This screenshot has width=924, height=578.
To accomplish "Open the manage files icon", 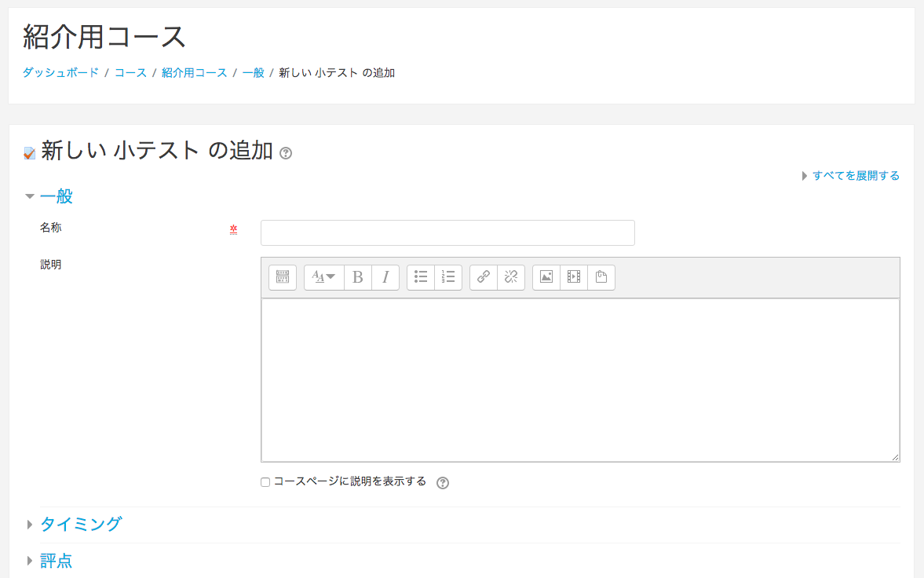I will (x=601, y=277).
